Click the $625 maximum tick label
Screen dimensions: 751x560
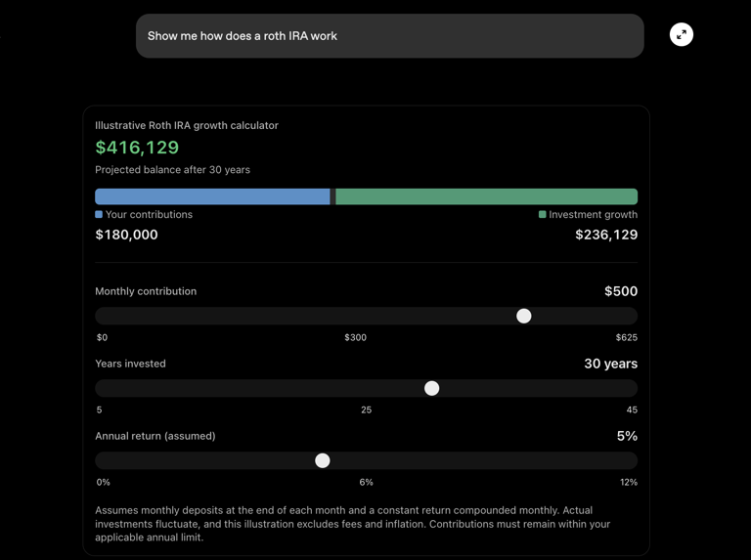coord(627,337)
